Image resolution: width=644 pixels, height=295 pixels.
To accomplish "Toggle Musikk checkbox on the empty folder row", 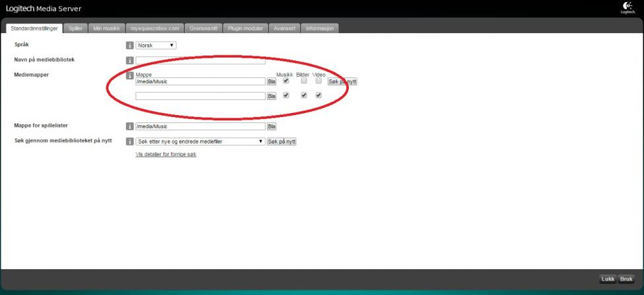I will (286, 95).
